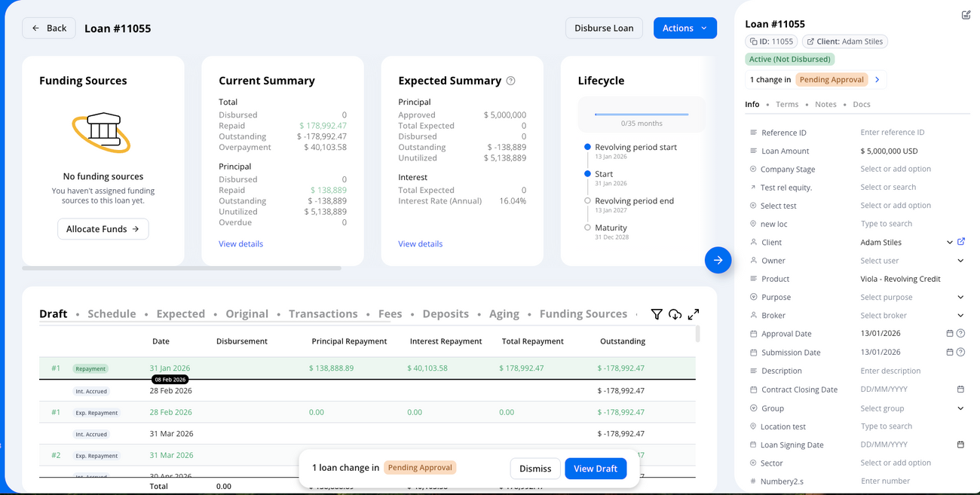
Task: Expand the table to fullscreen with diagonal arrows icon
Action: (x=694, y=314)
